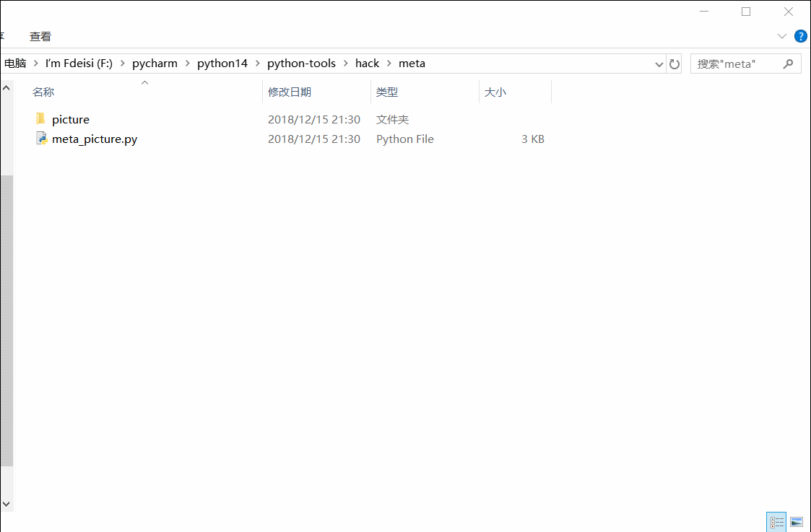Image resolution: width=811 pixels, height=532 pixels.
Task: Sort by the 大小 column header
Action: pos(495,92)
